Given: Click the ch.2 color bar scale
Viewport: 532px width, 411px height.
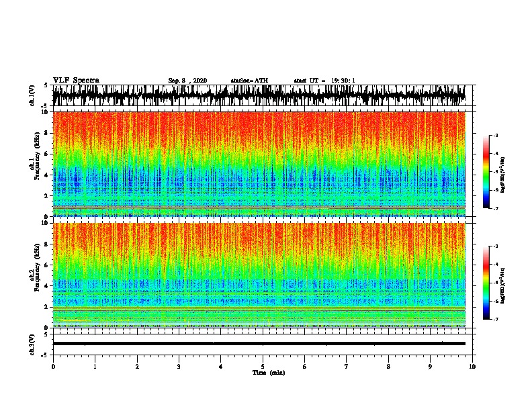Looking at the screenshot, I should coord(486,283).
